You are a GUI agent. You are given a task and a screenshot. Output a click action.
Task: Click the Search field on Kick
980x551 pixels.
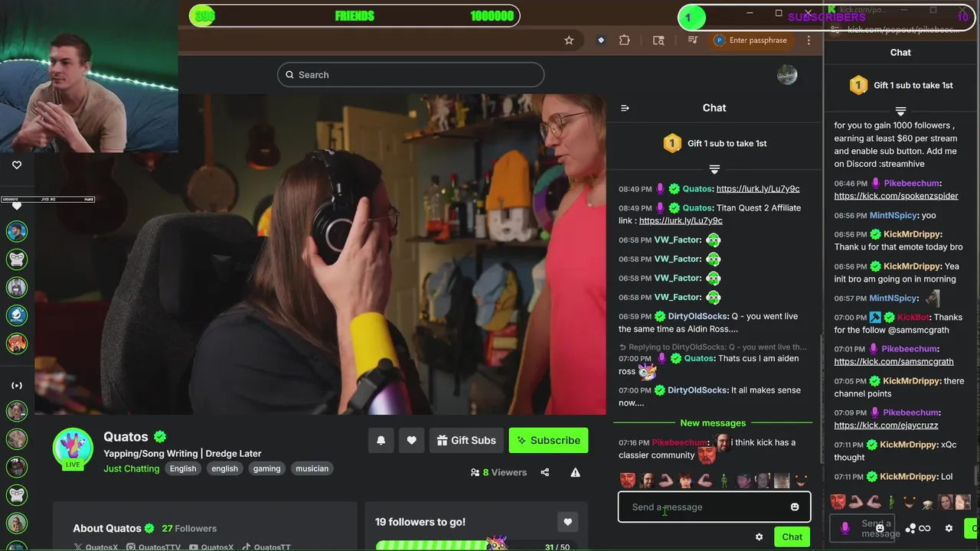coord(410,75)
